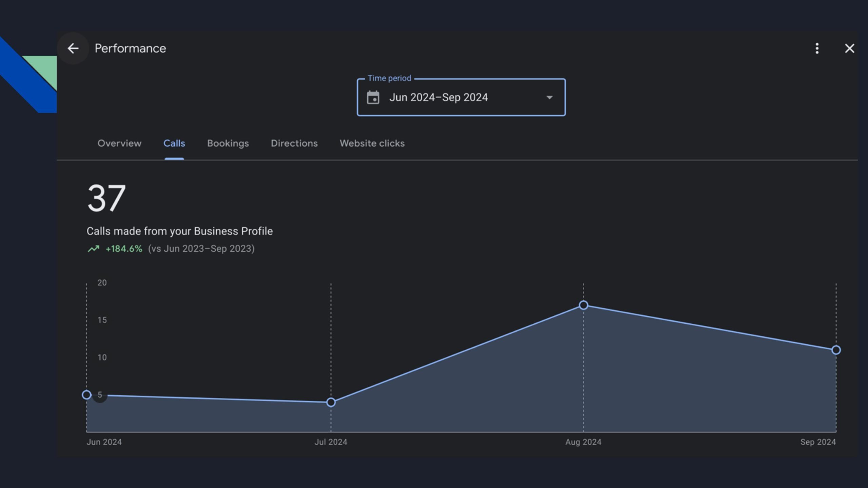Click the Sep 2024 data point marker
This screenshot has width=868, height=488.
click(x=836, y=350)
